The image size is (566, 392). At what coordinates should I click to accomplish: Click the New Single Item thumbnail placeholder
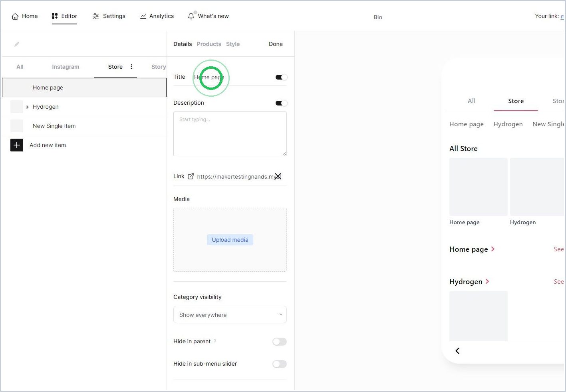(17, 126)
